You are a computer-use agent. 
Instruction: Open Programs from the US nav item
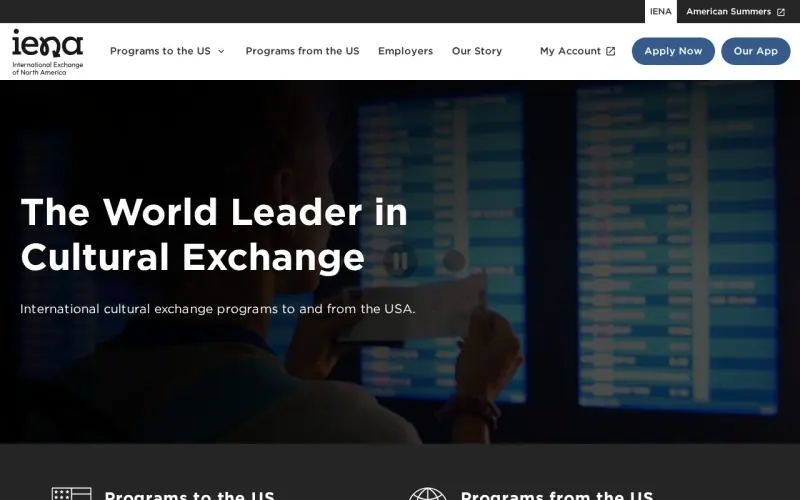pos(303,51)
